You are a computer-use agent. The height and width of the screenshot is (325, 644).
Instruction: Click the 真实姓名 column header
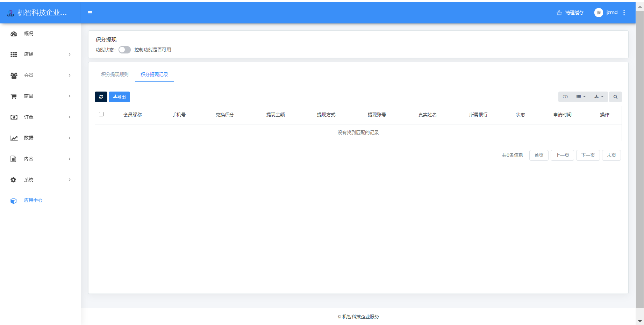(428, 115)
